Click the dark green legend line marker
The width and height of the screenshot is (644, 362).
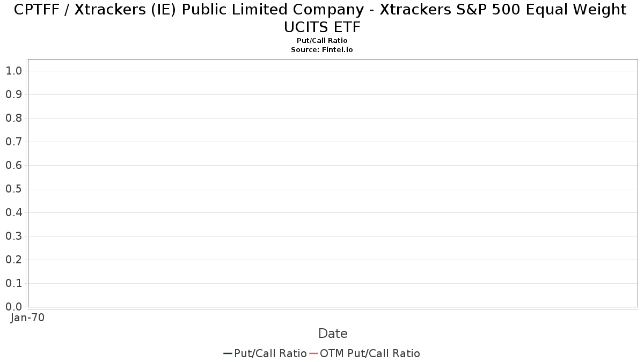[228, 353]
